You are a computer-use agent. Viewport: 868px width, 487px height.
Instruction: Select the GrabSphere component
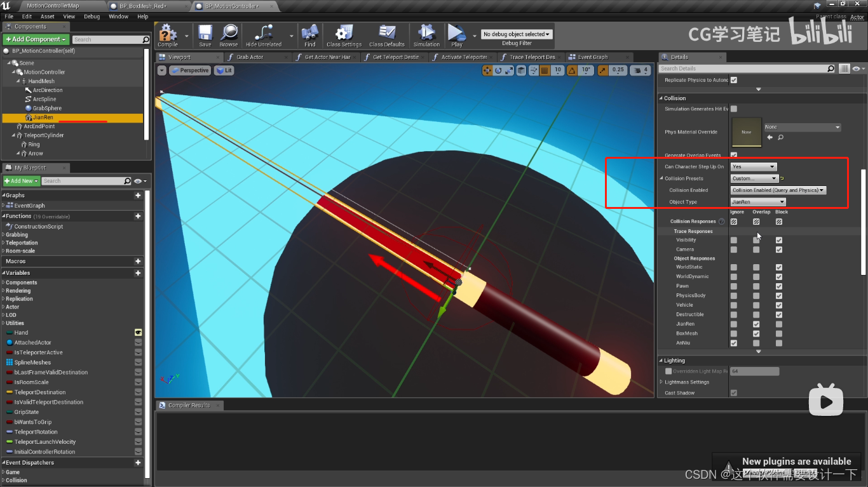click(x=47, y=109)
